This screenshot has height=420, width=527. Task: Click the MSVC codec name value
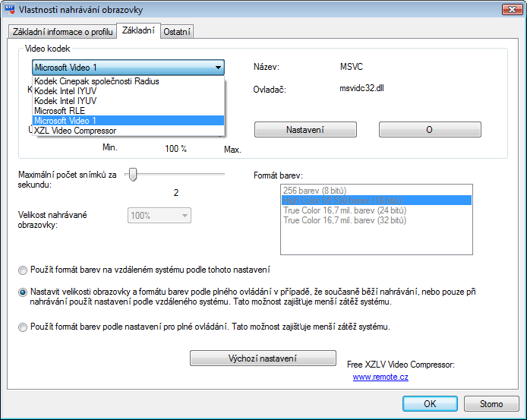[x=352, y=67]
